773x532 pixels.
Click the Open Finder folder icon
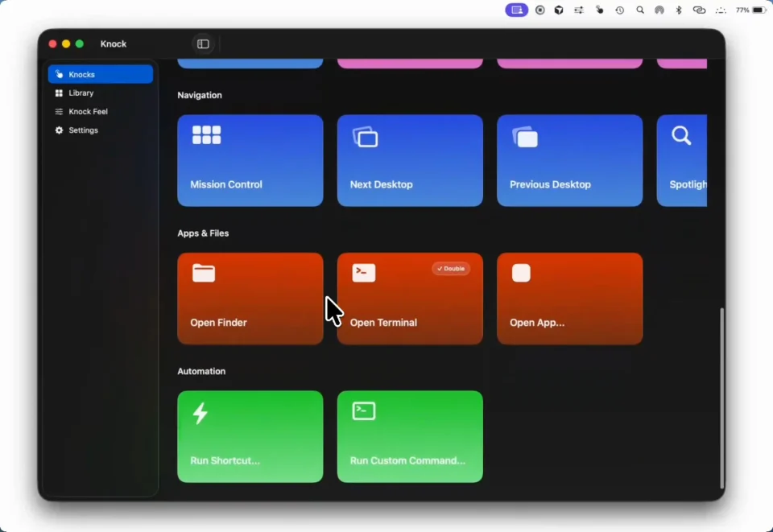(x=204, y=273)
